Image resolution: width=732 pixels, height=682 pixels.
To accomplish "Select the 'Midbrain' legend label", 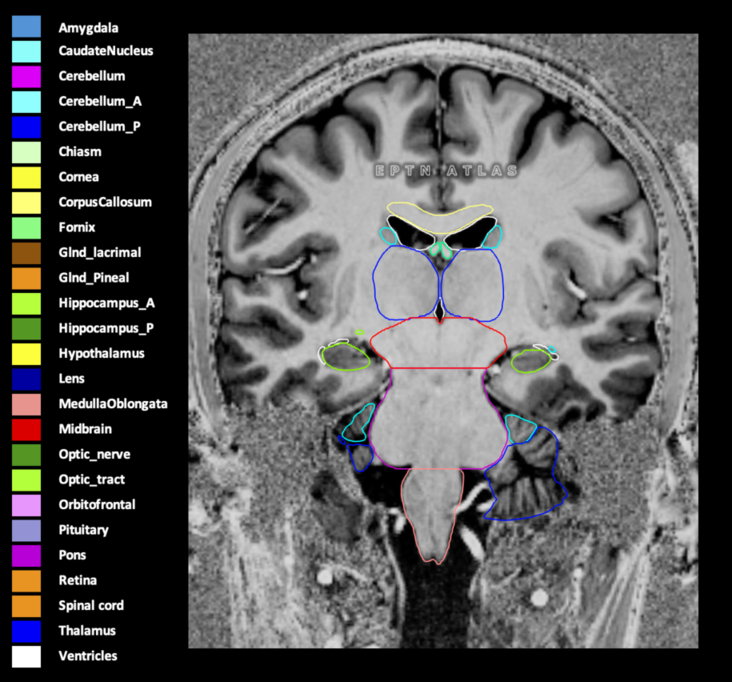I will 85,429.
